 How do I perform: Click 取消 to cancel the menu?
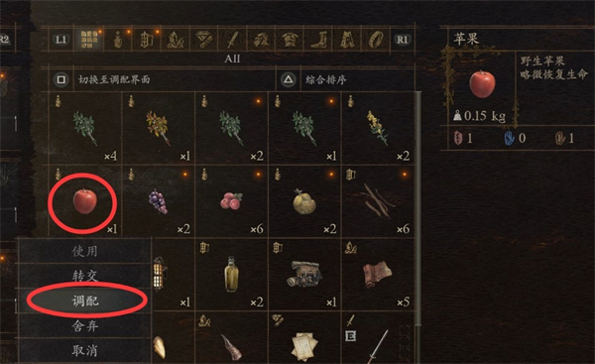85,350
